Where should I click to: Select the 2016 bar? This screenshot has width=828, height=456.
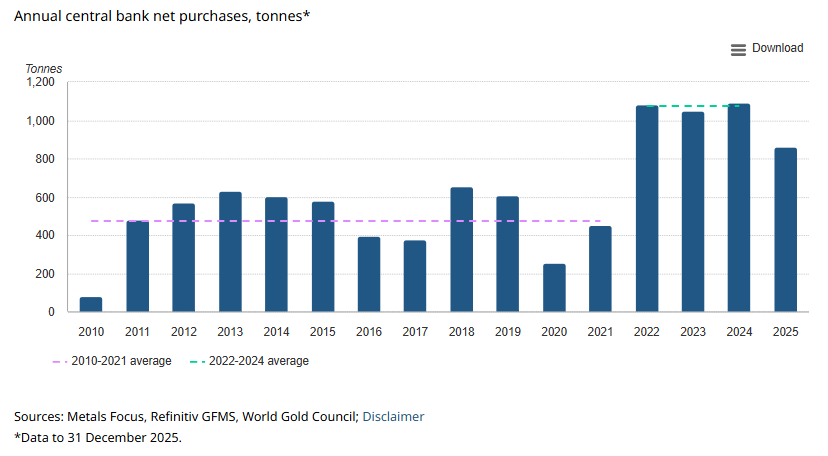369,274
